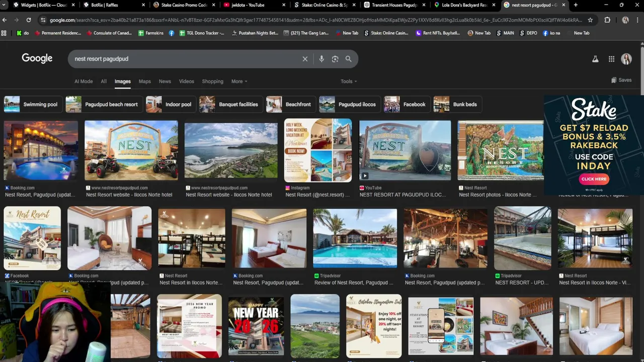Click CLICK HERE on Stake ad
The width and height of the screenshot is (644, 362).
coord(594,179)
